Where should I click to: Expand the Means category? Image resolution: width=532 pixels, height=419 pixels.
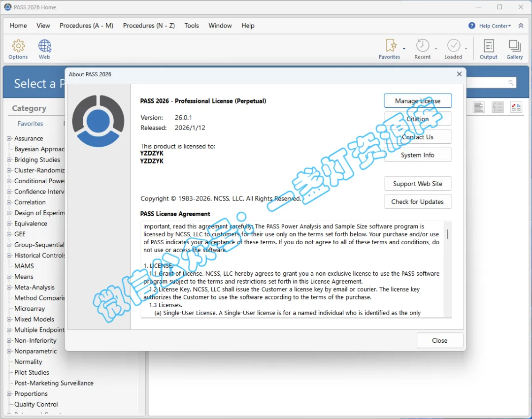click(x=9, y=277)
